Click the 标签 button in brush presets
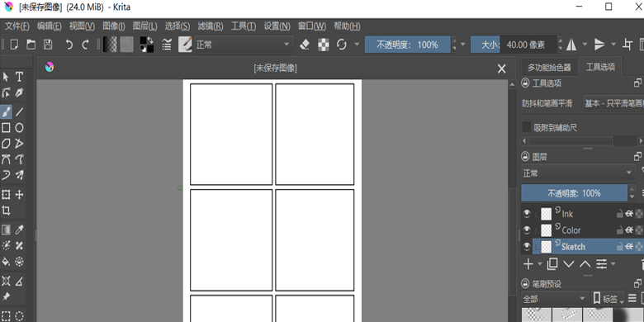644x322 pixels. 608,299
